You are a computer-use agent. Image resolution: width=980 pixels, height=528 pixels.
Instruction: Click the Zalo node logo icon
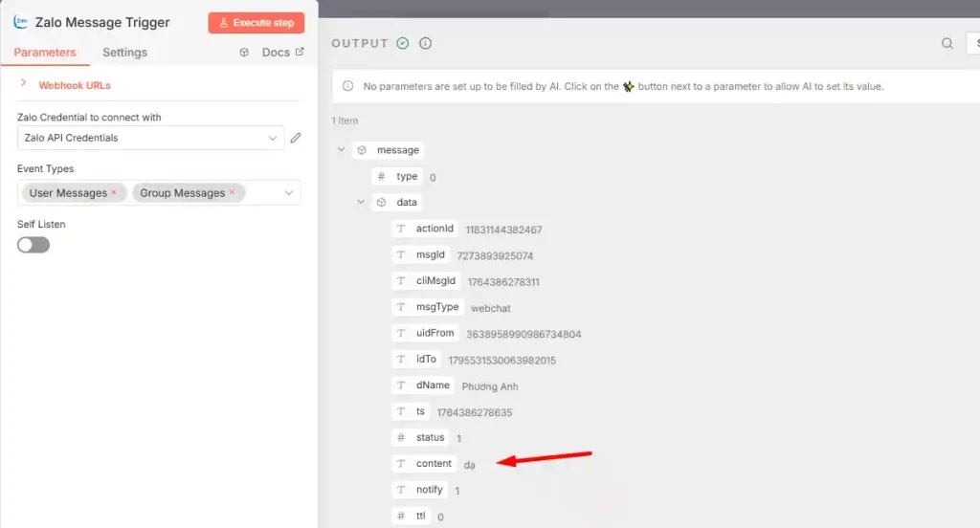(21, 22)
